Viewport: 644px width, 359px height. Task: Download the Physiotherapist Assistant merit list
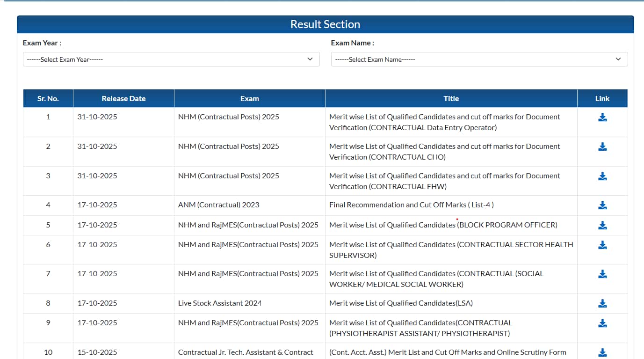[602, 323]
